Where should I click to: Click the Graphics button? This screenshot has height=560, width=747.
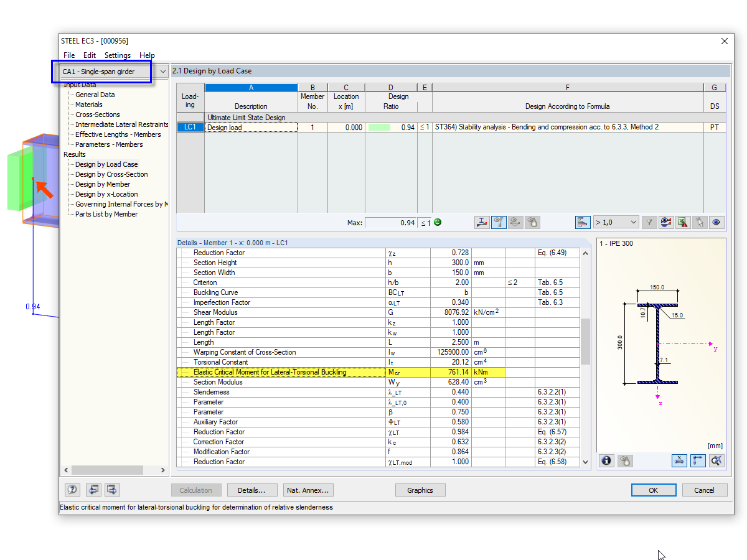coord(420,490)
